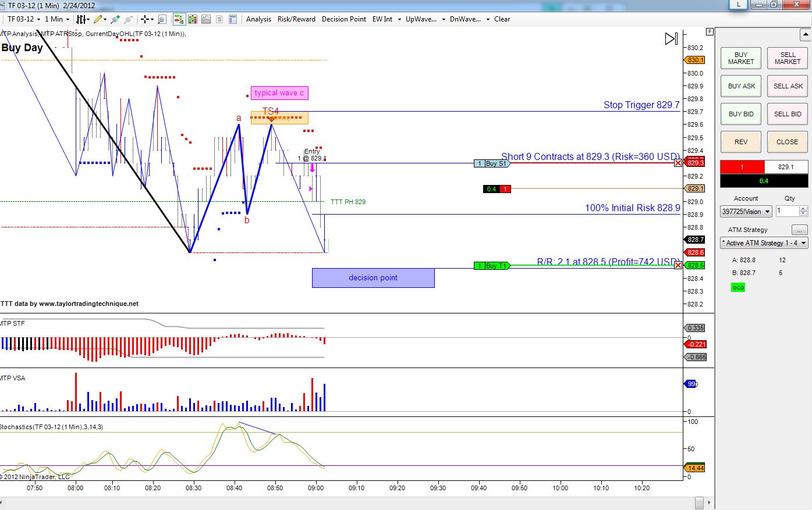Cancel the Buy S1 order X icon
The height and width of the screenshot is (510, 812).
click(x=678, y=163)
